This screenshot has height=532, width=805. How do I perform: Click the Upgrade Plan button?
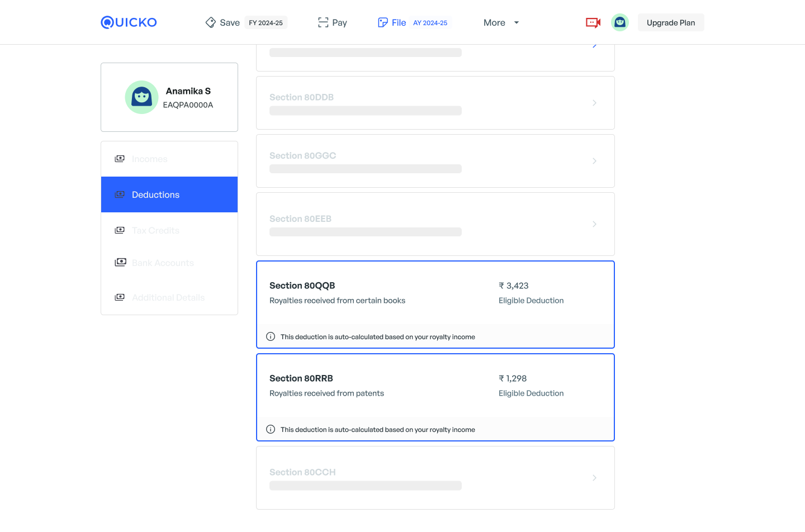(670, 22)
